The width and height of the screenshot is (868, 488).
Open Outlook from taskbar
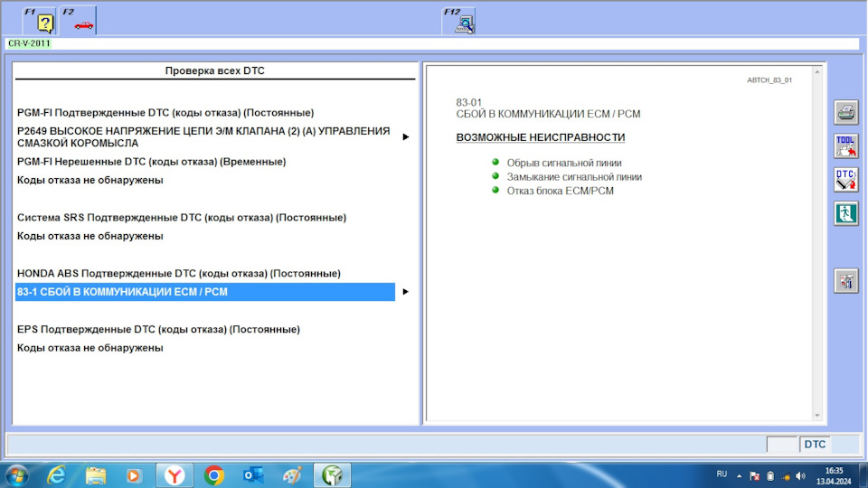tap(253, 475)
